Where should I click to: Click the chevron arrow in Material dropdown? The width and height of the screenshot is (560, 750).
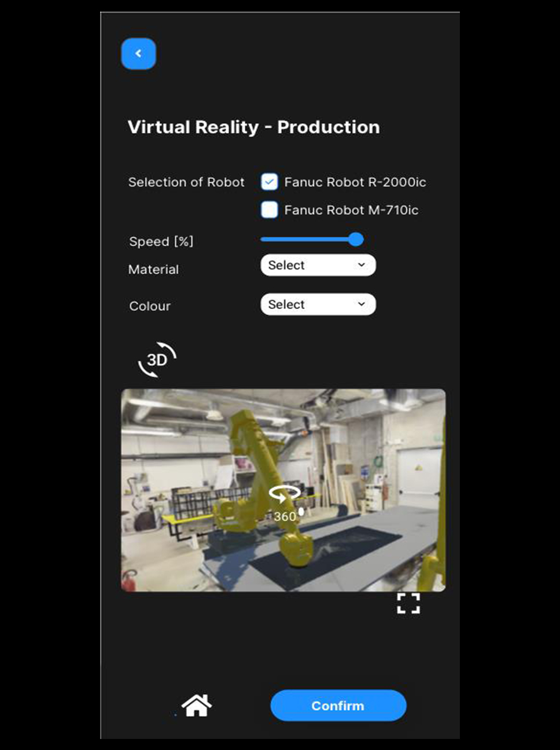click(362, 265)
